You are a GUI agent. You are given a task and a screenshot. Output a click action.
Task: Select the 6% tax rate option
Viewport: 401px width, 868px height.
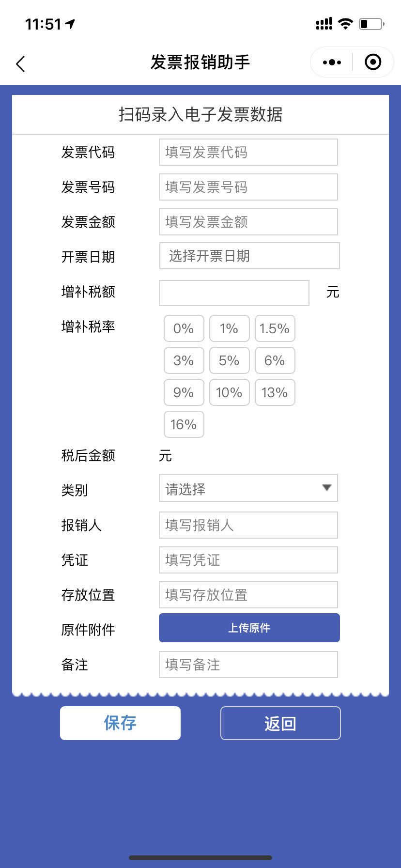(x=275, y=360)
